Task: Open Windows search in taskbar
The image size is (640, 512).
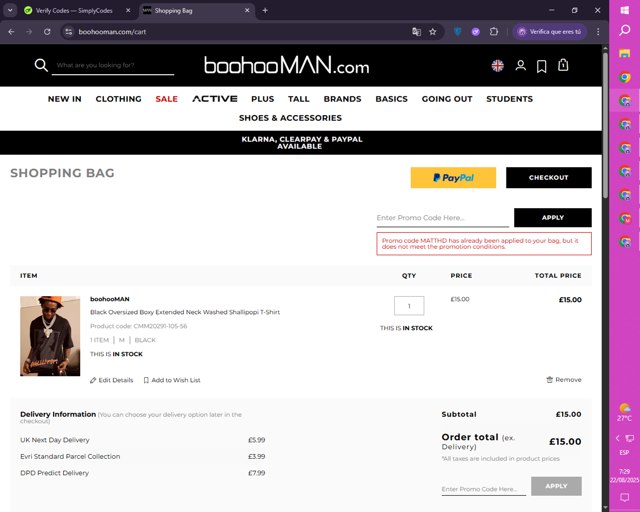Action: coord(624,30)
